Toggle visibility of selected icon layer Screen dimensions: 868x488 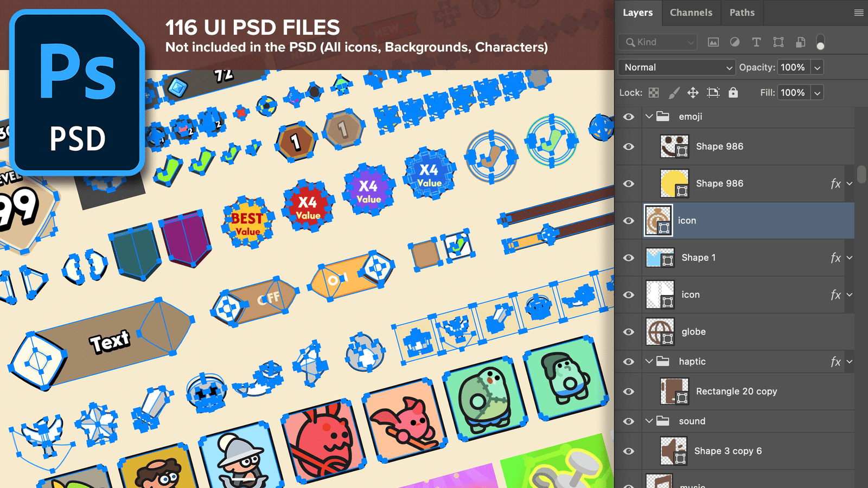coord(629,221)
